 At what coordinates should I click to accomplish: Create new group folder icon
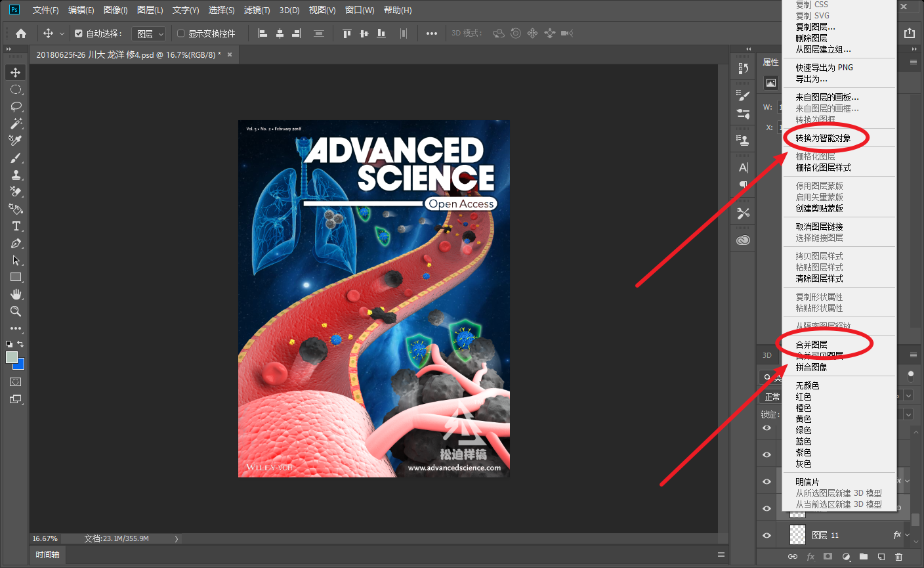[864, 556]
